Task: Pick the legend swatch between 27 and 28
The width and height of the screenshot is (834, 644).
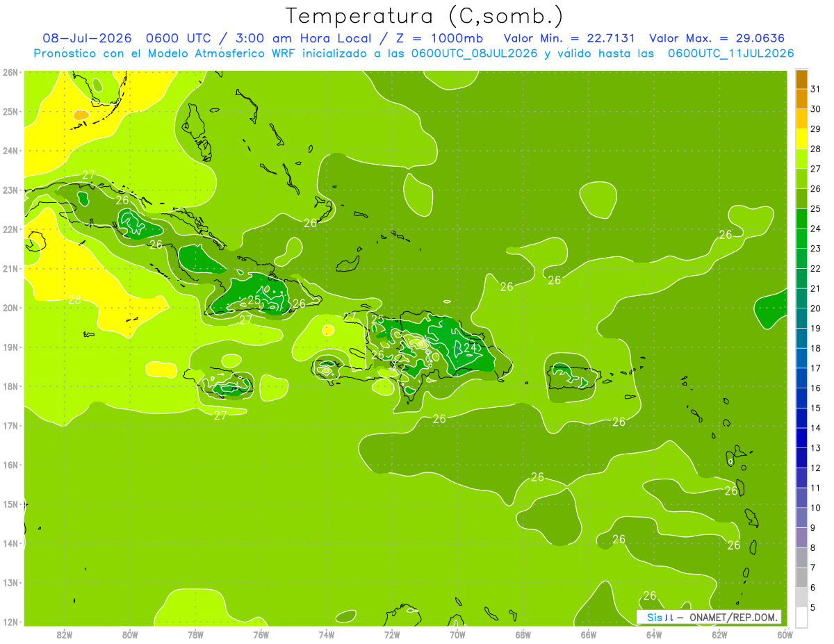Action: 801,159
